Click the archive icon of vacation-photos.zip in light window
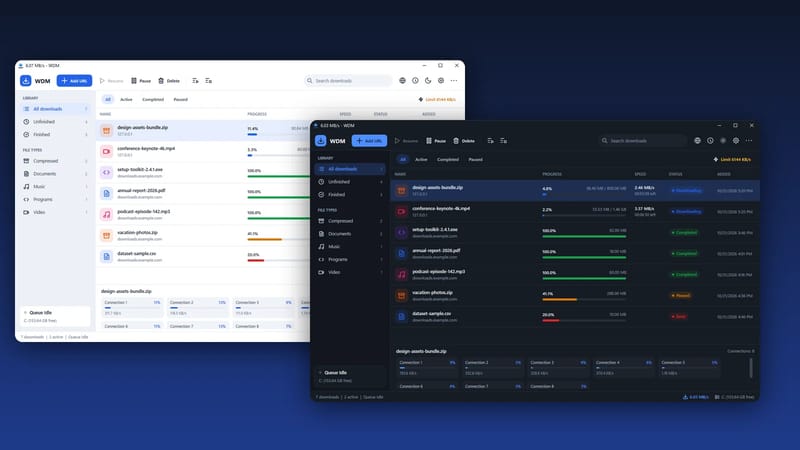This screenshot has width=800, height=450. [x=106, y=235]
